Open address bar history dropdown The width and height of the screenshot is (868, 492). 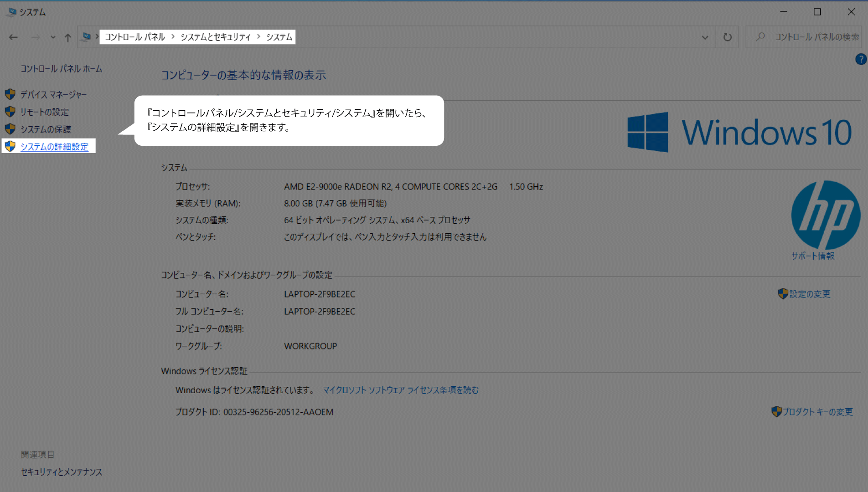[x=705, y=37]
